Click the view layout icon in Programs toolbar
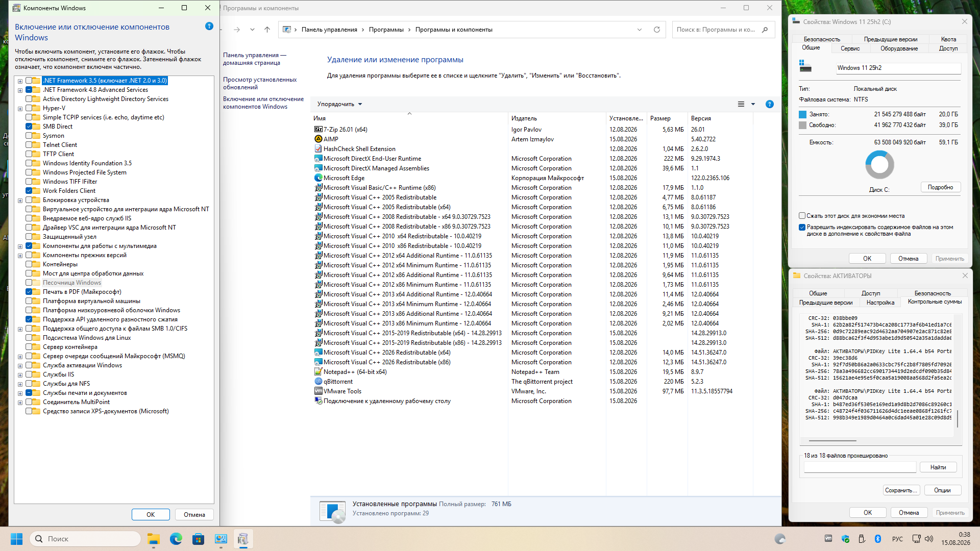 click(741, 104)
